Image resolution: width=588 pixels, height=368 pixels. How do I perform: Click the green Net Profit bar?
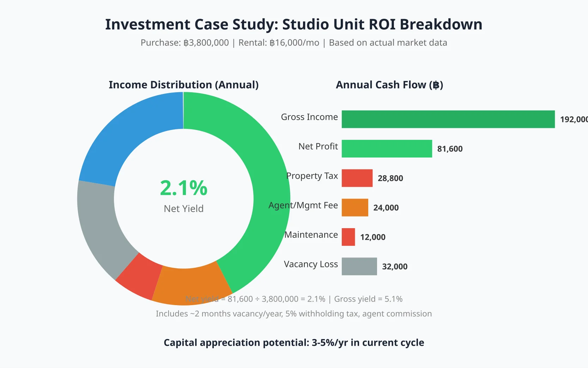pos(387,149)
